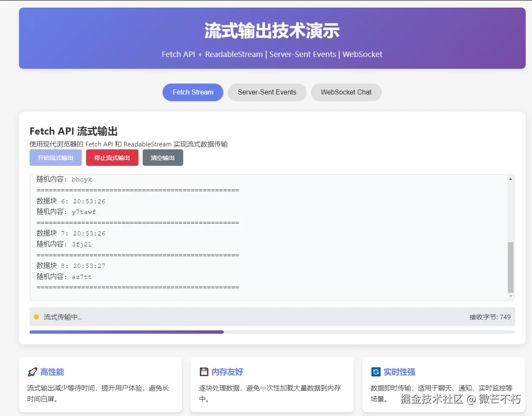Click the line 数据块 8: 20:53:27
Image resolution: width=532 pixels, height=416 pixels.
click(x=71, y=266)
